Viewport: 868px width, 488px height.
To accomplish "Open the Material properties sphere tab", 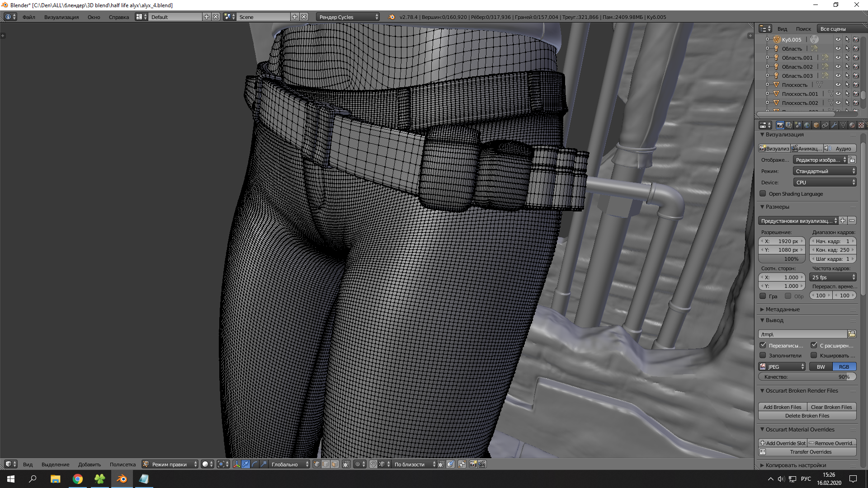I will tap(852, 125).
